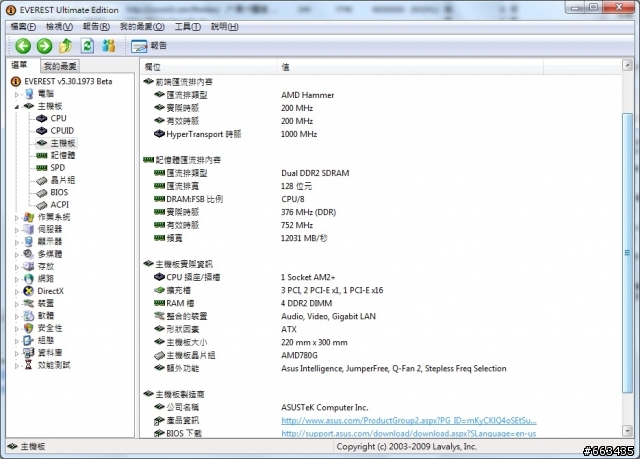Click the 裝置 devices icon
The image size is (640, 459).
tap(29, 303)
